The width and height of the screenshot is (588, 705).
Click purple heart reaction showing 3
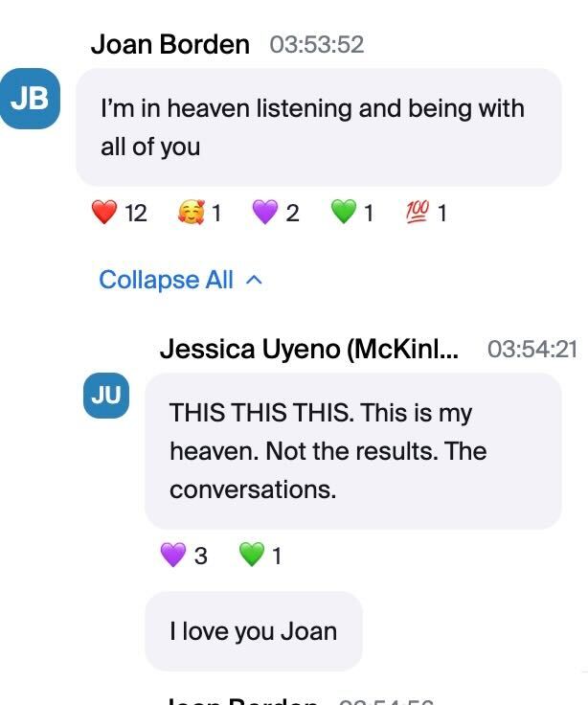(x=183, y=555)
